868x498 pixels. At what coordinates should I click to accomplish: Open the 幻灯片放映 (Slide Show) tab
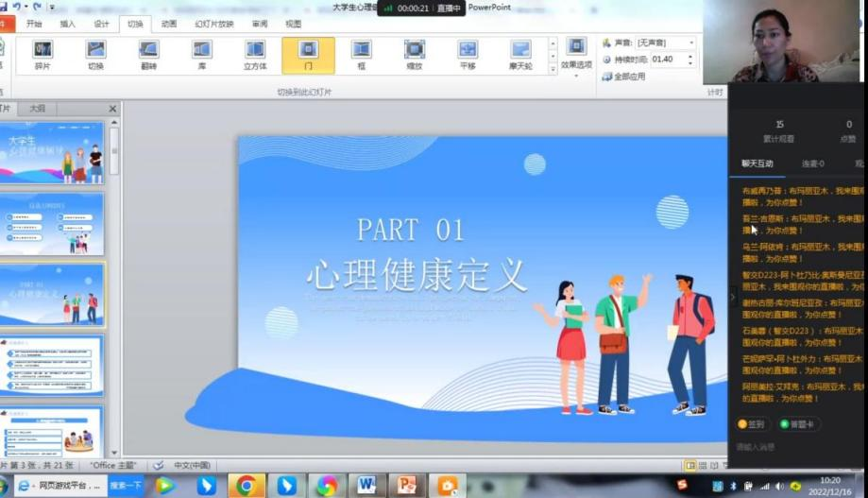pyautogui.click(x=213, y=24)
